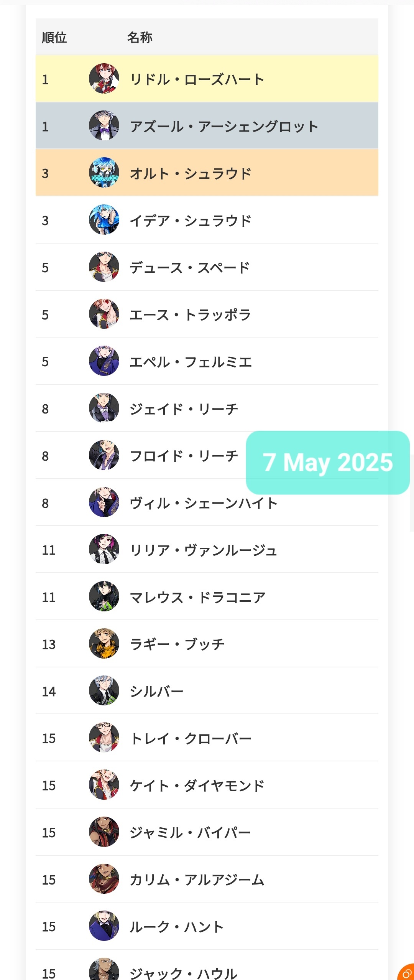Tap the ケイト・ダイヤモンド avatar icon

(104, 785)
